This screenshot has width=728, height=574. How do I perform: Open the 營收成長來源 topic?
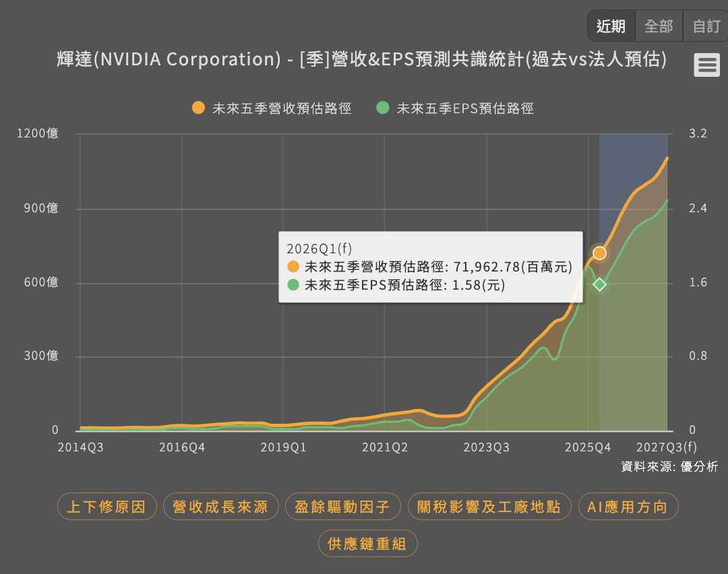(x=220, y=507)
